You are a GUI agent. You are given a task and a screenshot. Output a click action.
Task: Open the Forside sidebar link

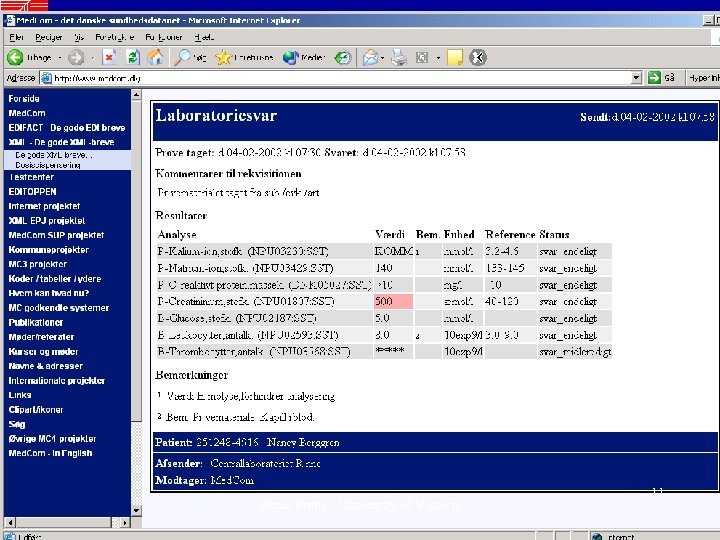click(x=24, y=99)
